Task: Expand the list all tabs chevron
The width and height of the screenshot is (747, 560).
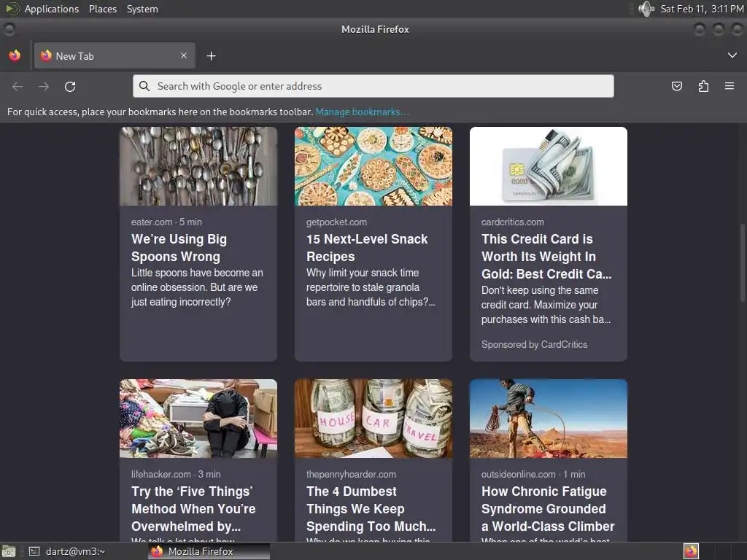Action: (x=732, y=55)
